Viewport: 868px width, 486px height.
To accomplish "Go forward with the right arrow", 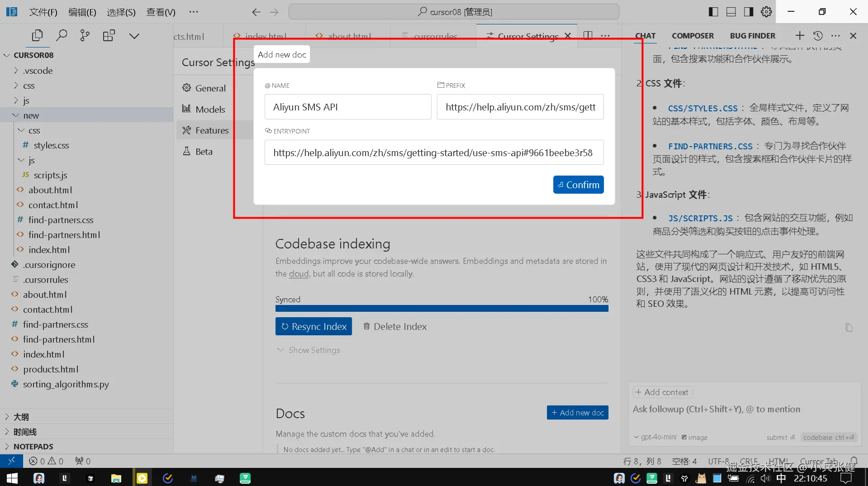I will (x=274, y=12).
